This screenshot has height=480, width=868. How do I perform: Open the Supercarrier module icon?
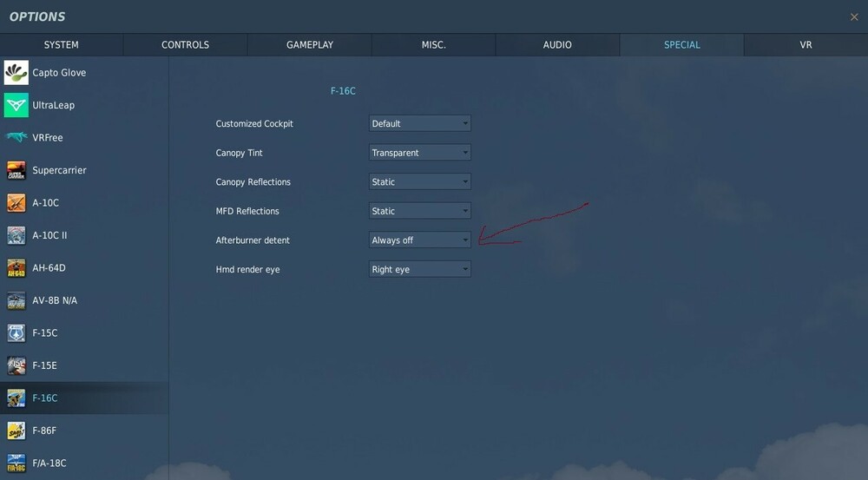pos(16,170)
